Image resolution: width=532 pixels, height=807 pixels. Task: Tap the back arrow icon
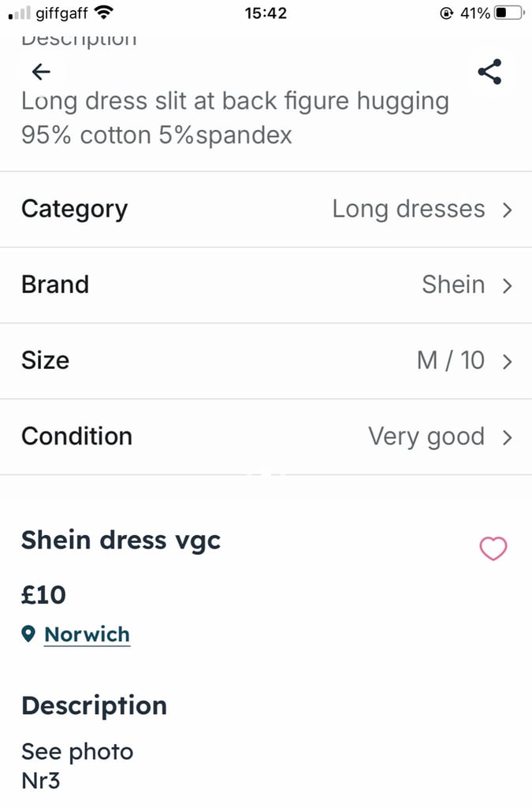coord(41,72)
